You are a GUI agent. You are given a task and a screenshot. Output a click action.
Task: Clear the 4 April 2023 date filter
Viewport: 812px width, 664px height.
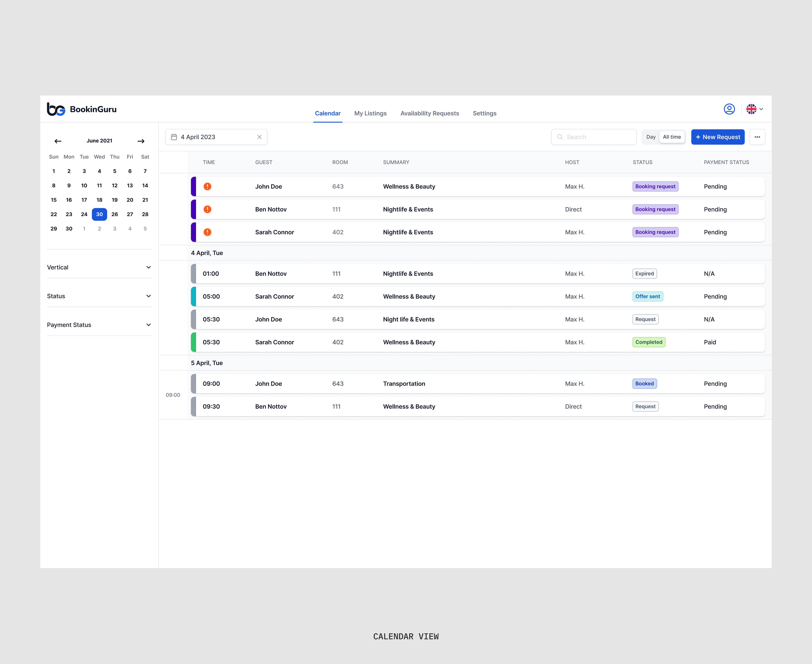(x=259, y=137)
